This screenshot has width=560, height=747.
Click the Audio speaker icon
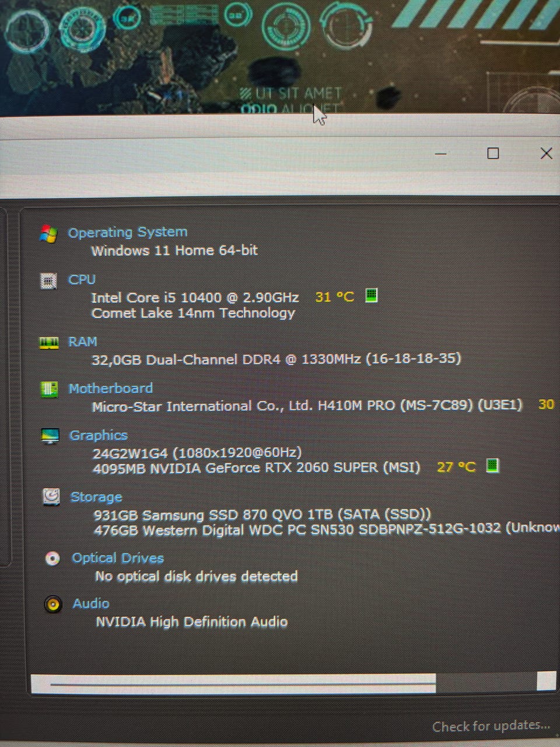[x=53, y=604]
